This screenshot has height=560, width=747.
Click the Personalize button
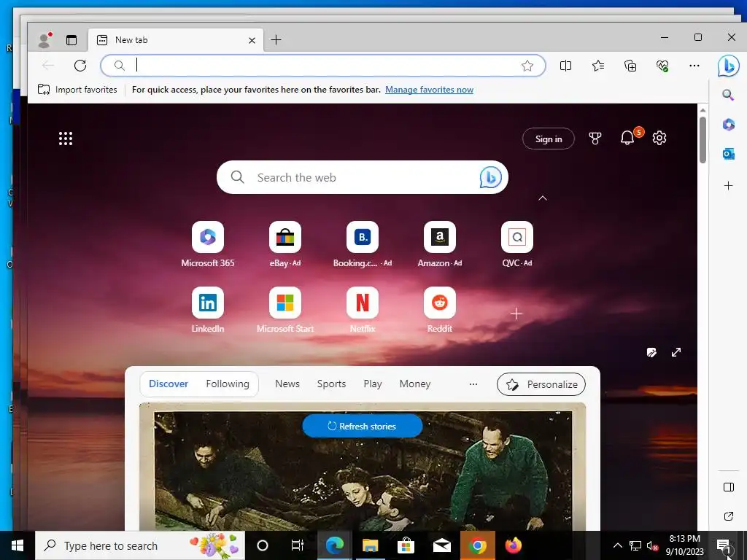[x=541, y=384]
